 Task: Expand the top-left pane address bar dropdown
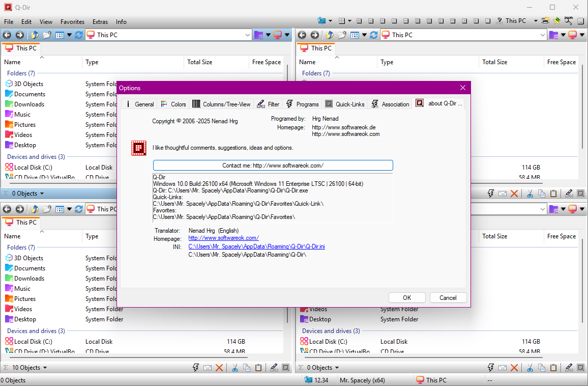[248, 35]
